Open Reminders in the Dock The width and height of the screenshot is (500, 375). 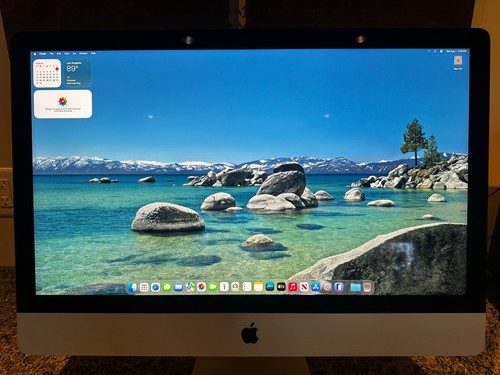(247, 287)
